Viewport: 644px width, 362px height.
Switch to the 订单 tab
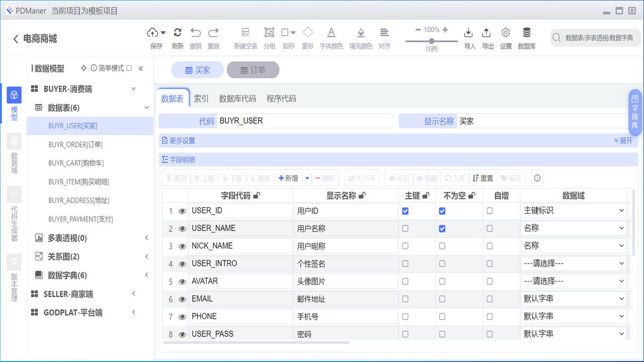253,70
